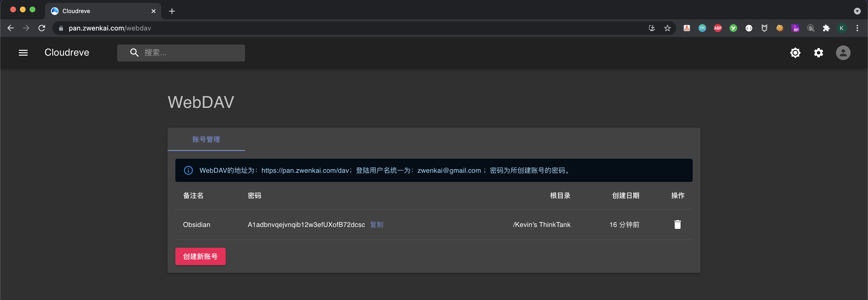The width and height of the screenshot is (868, 300).
Task: Open the settings gear in Cloudreve header
Action: pyautogui.click(x=818, y=53)
